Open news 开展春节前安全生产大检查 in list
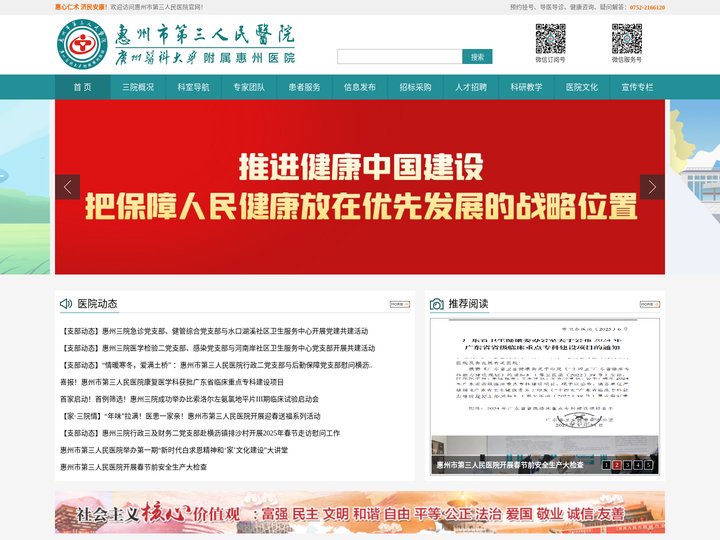Screen dimensions: 720x540 click(x=134, y=467)
